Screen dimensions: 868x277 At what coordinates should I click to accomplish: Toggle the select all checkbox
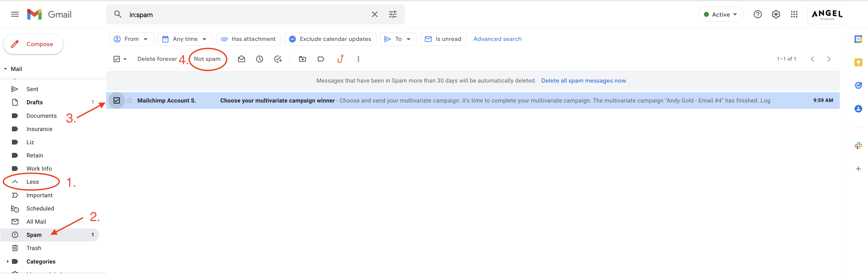click(x=116, y=59)
